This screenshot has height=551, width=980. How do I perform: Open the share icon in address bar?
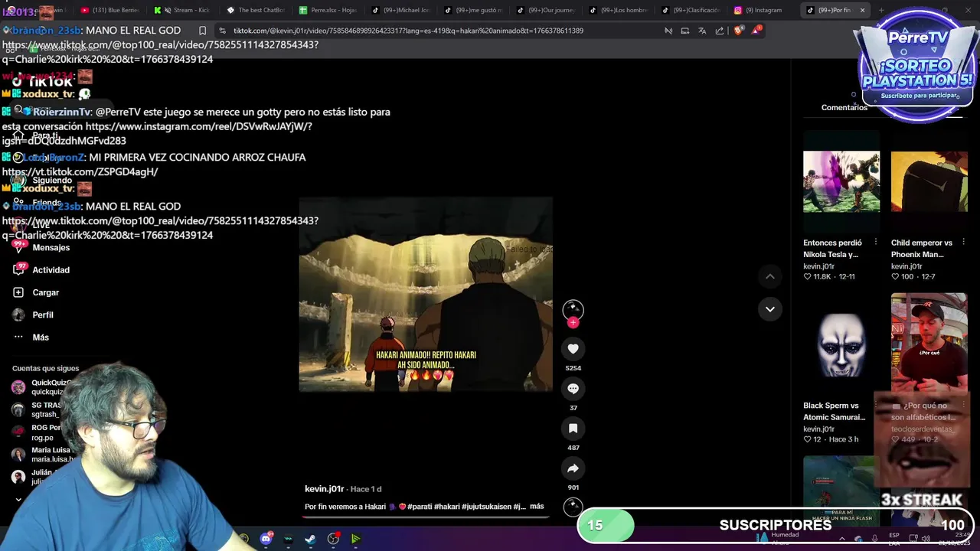(720, 31)
